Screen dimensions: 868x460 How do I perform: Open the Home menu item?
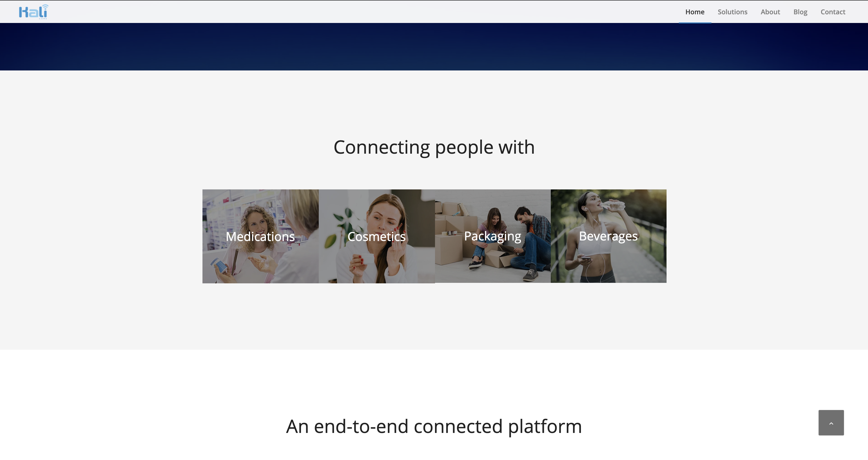pyautogui.click(x=695, y=12)
